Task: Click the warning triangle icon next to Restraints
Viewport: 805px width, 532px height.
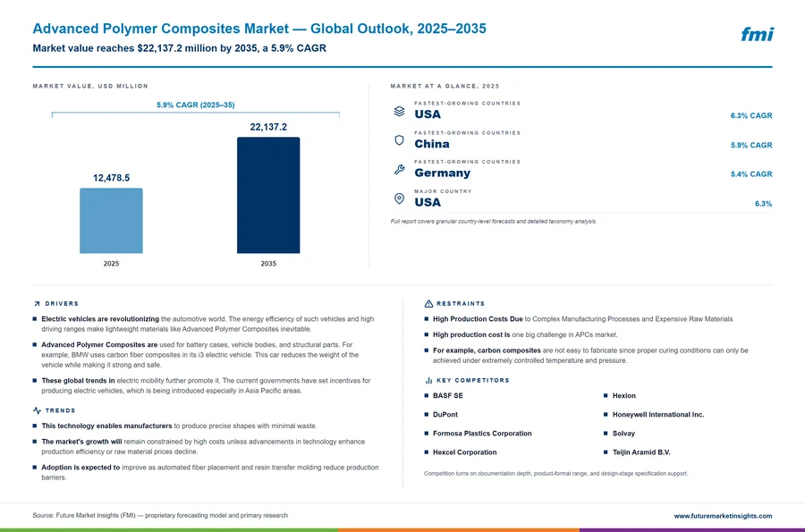Action: tap(428, 304)
